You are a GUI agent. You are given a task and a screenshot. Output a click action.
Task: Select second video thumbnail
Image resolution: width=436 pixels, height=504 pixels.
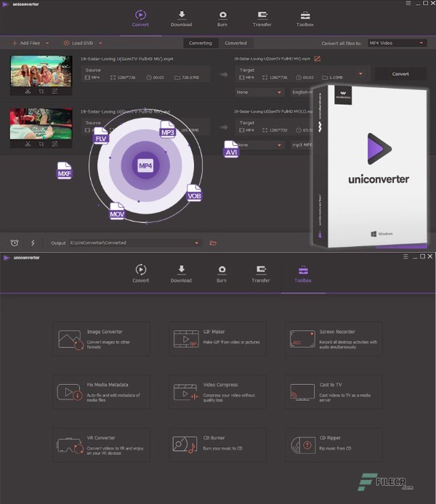(41, 123)
